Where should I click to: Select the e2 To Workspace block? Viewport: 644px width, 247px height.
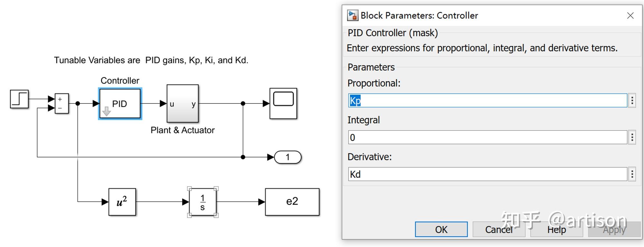click(292, 202)
